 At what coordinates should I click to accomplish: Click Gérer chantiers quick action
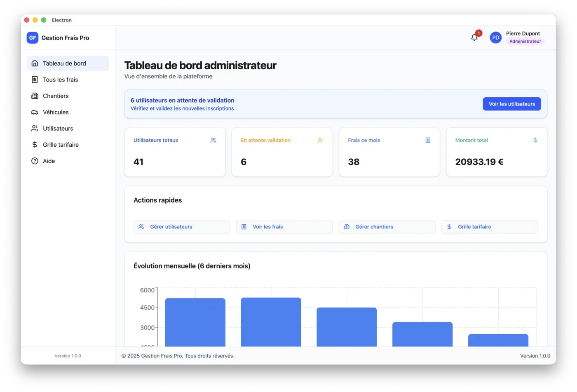pos(387,227)
